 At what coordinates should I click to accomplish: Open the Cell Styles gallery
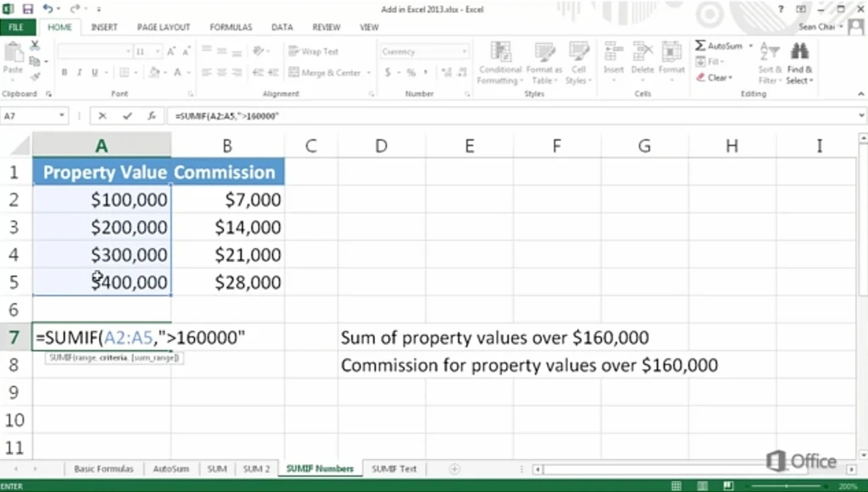578,63
